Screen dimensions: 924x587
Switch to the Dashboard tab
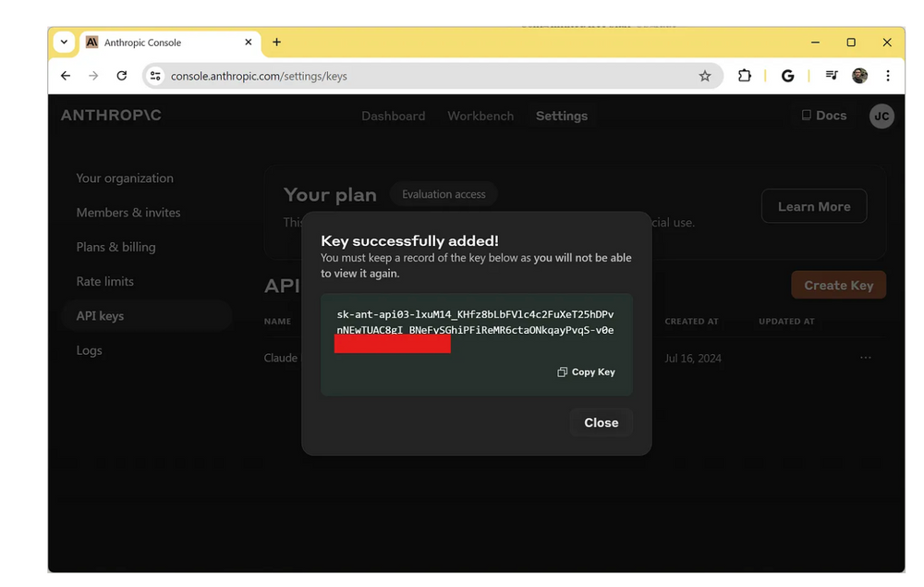coord(393,116)
